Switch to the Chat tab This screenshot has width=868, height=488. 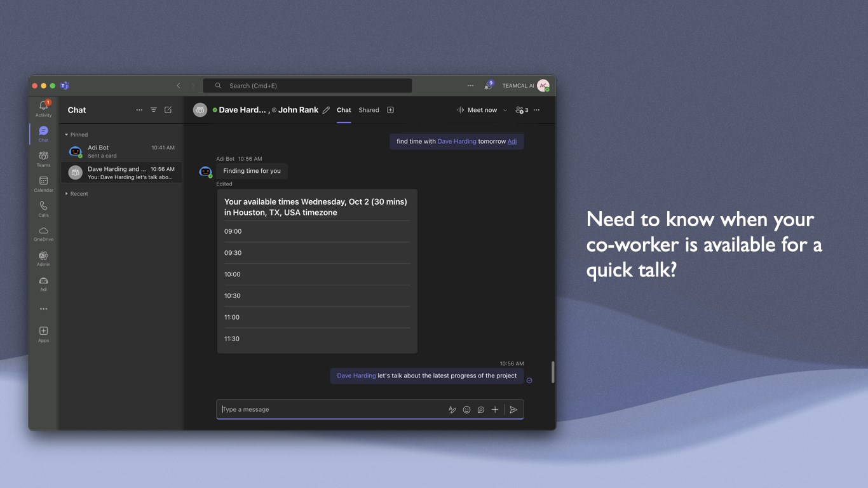[x=344, y=110]
